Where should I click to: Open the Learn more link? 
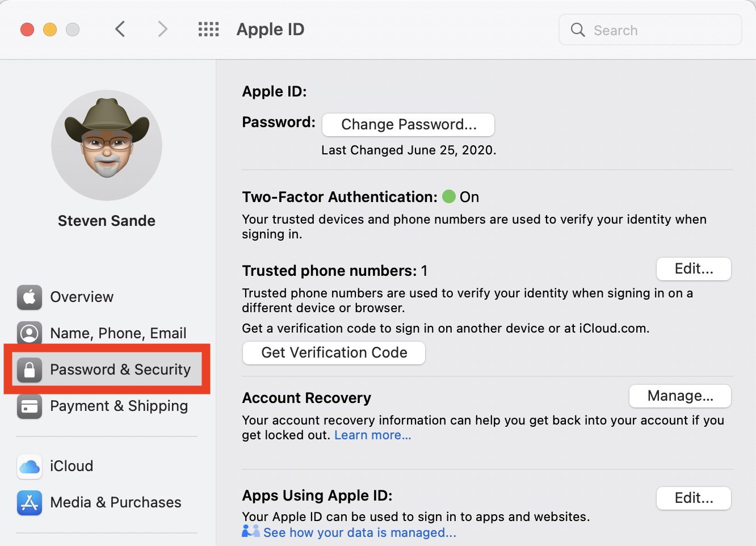[372, 435]
